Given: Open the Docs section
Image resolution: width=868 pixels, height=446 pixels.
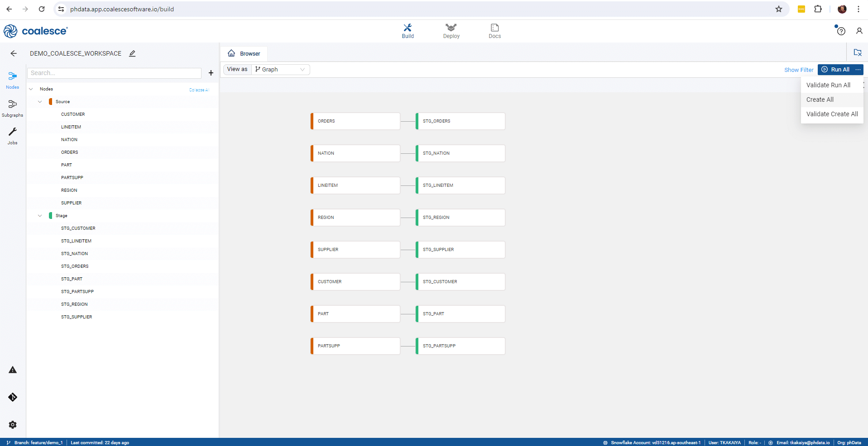Looking at the screenshot, I should coord(494,31).
